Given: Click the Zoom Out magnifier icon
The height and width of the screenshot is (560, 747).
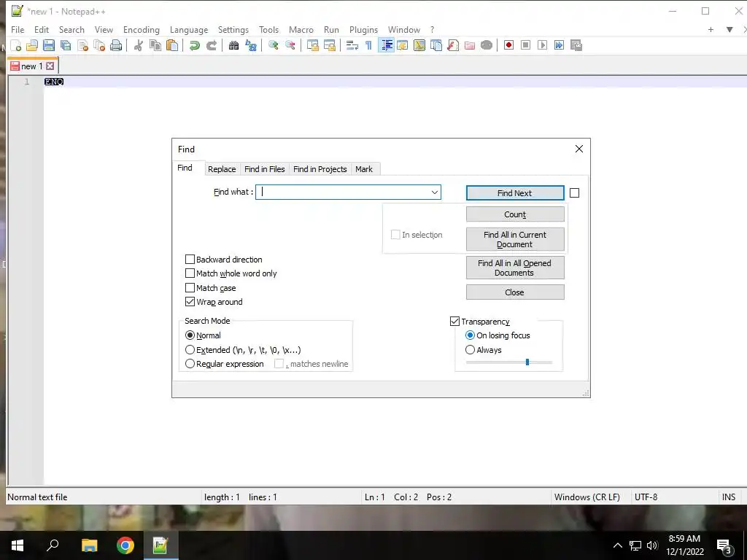Looking at the screenshot, I should (x=290, y=45).
